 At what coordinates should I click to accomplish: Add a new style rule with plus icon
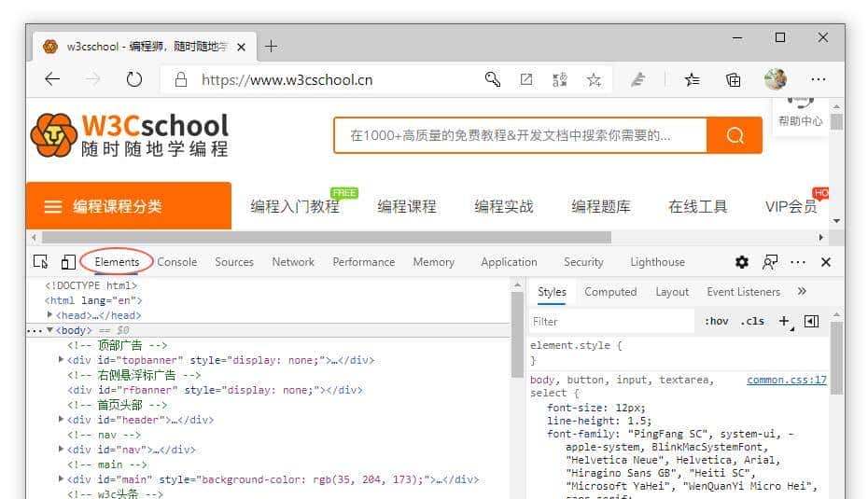tap(784, 321)
